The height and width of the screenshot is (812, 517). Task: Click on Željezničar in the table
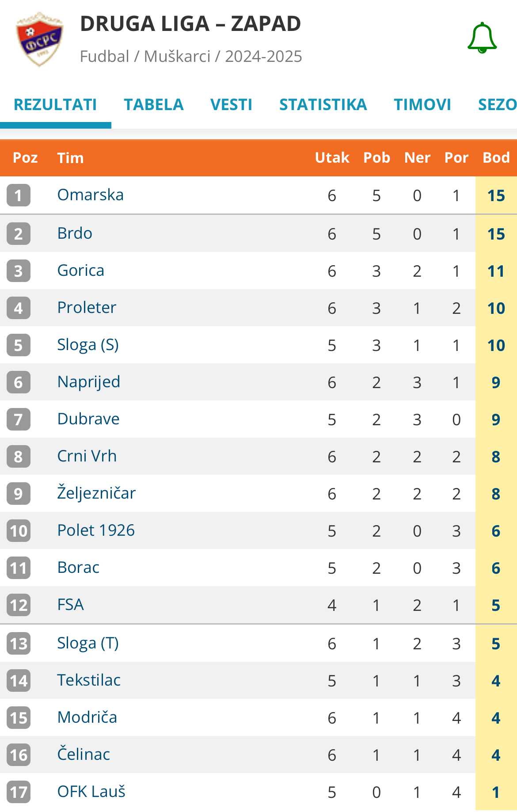[x=96, y=493]
